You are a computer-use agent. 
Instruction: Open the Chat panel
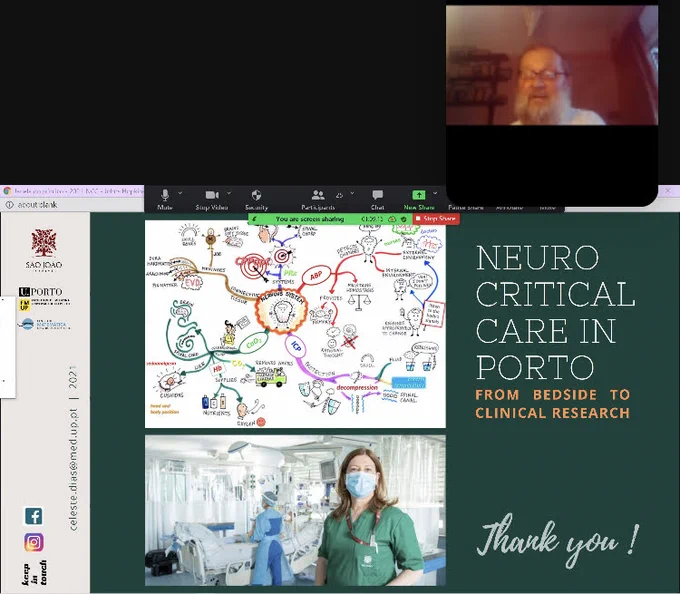pyautogui.click(x=377, y=199)
